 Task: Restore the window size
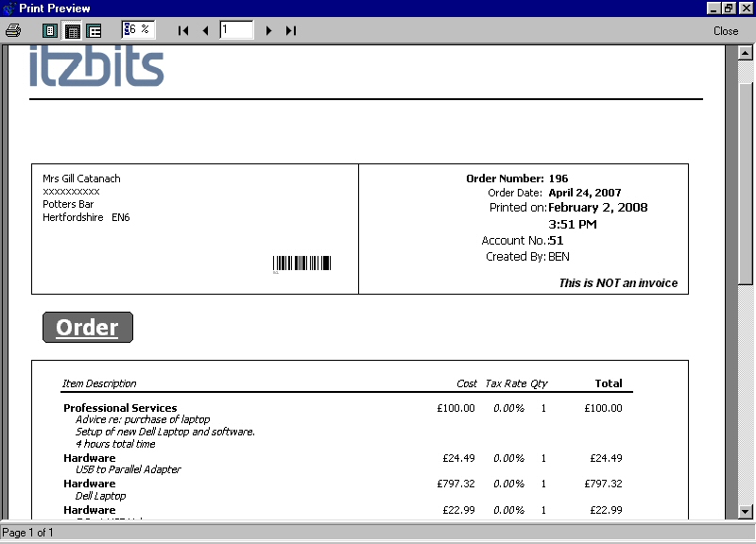pos(729,8)
